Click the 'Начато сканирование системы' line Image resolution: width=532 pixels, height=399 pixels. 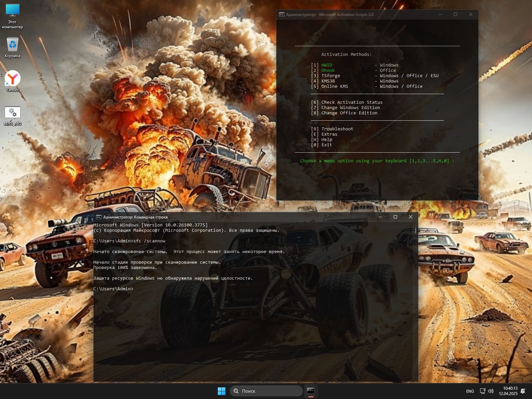click(x=189, y=252)
